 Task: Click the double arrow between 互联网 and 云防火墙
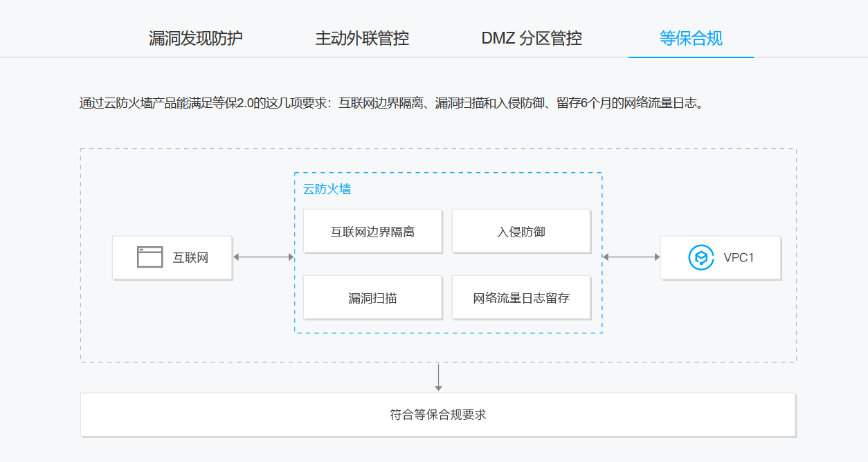[x=264, y=257]
